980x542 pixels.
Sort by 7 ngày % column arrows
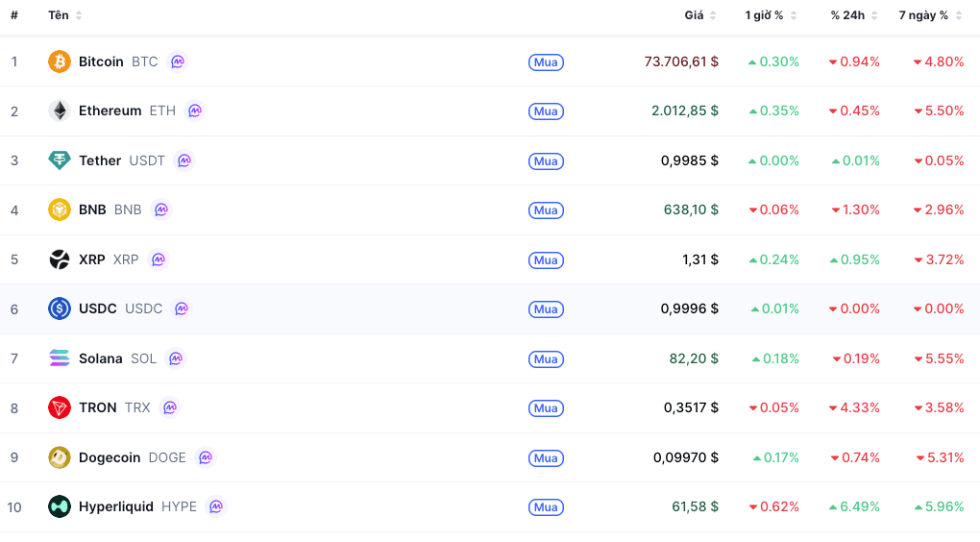[959, 15]
